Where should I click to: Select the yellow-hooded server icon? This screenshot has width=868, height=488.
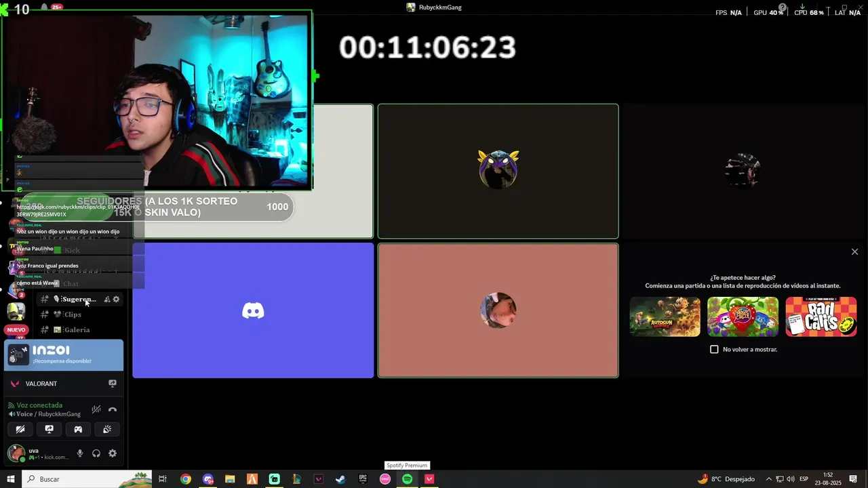[16, 312]
